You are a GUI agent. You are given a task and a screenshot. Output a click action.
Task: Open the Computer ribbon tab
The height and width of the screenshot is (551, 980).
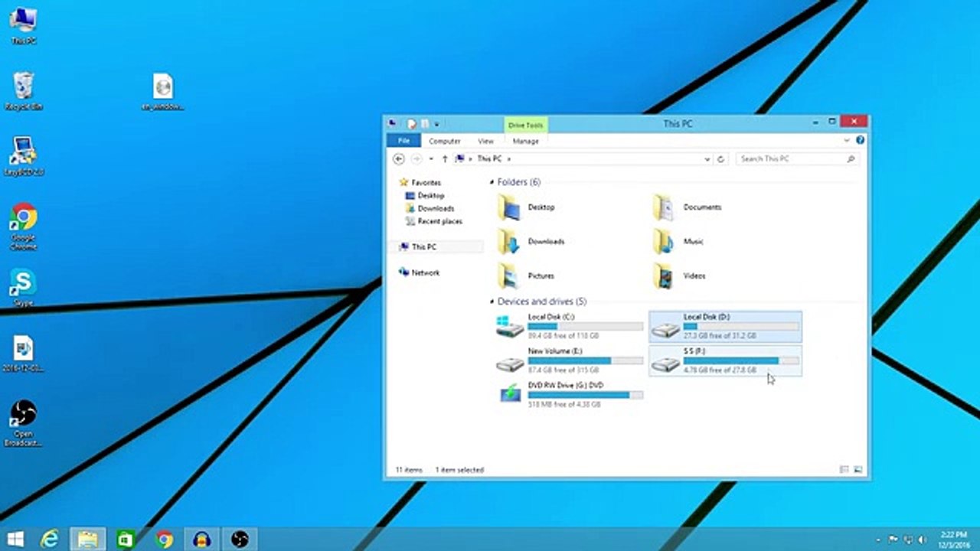pyautogui.click(x=444, y=141)
